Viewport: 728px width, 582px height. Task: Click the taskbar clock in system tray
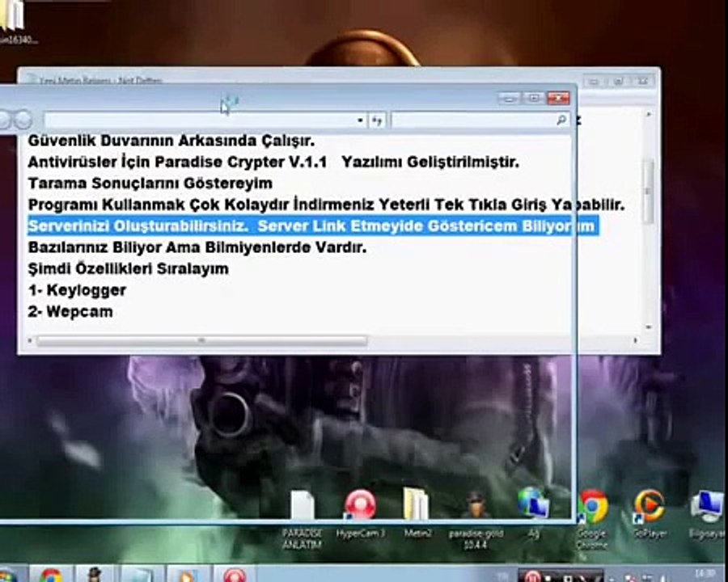point(705,574)
